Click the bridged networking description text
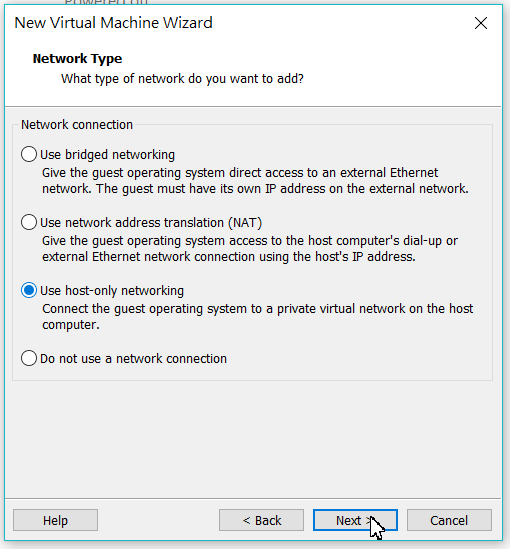This screenshot has height=549, width=510. 255,181
